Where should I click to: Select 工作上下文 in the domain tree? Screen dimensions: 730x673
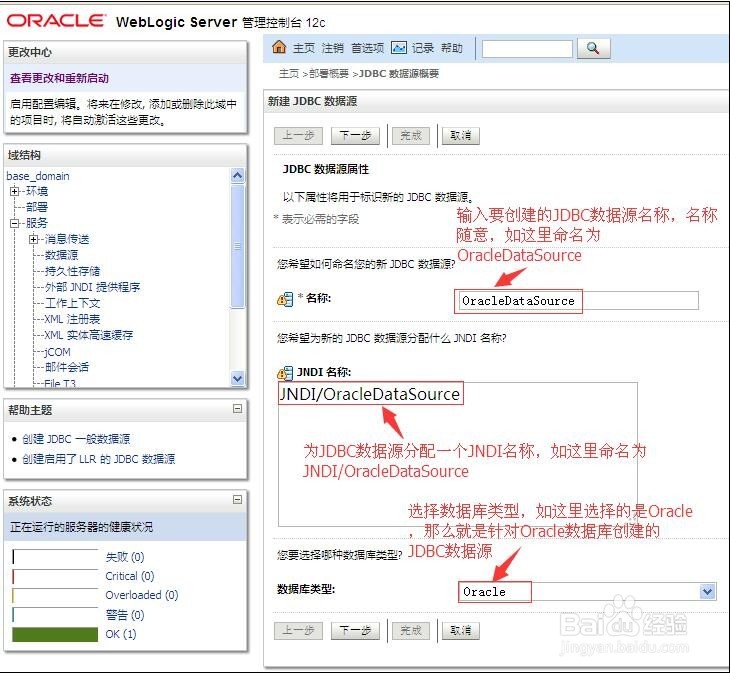coord(72,303)
